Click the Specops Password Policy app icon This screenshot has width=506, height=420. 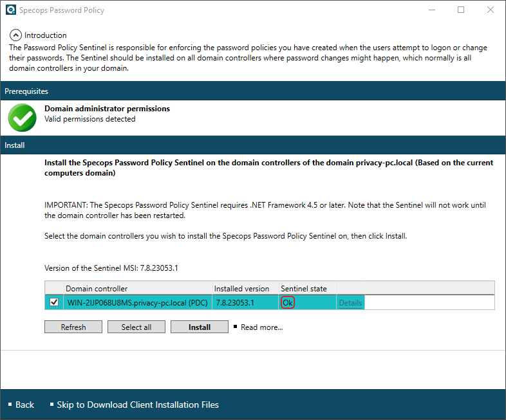pyautogui.click(x=11, y=10)
